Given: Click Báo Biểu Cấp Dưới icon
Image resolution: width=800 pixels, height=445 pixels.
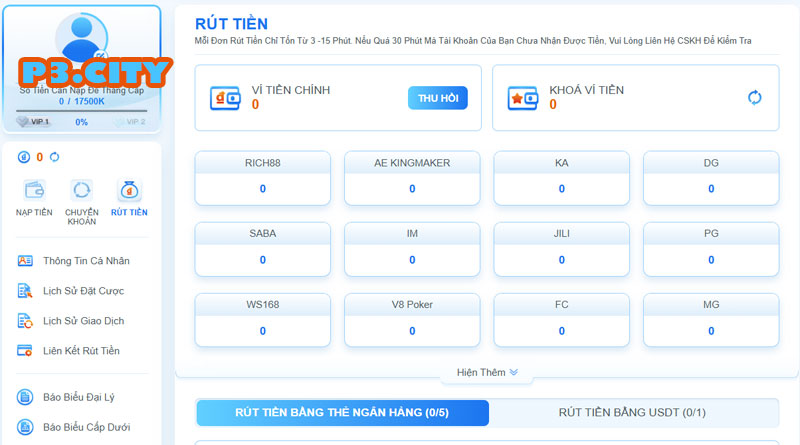Looking at the screenshot, I should click(x=25, y=427).
